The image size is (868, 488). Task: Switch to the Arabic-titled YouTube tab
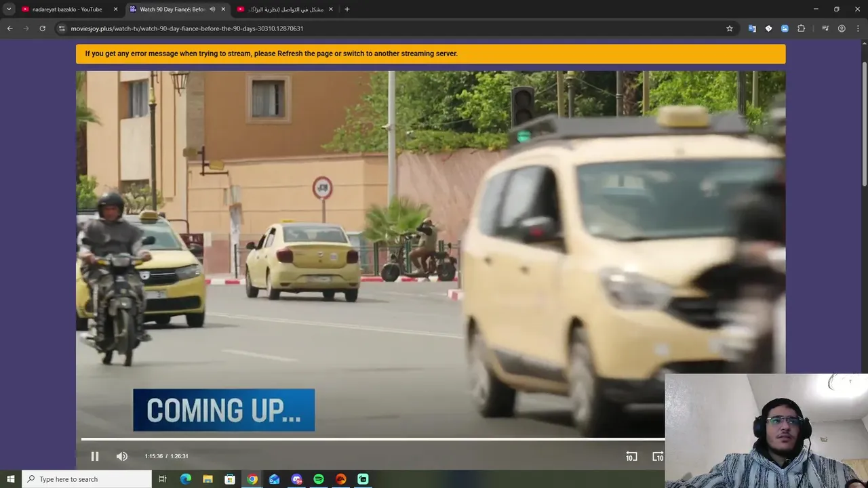pos(285,9)
